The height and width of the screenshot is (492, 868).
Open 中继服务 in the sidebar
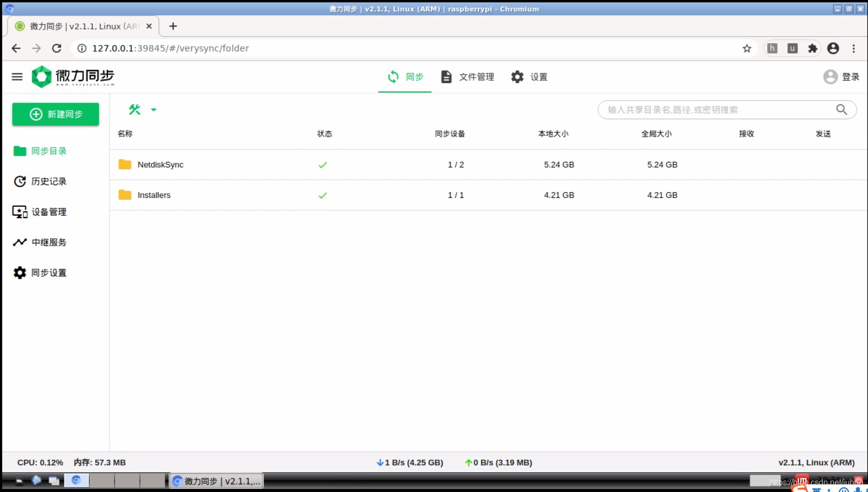tap(41, 242)
